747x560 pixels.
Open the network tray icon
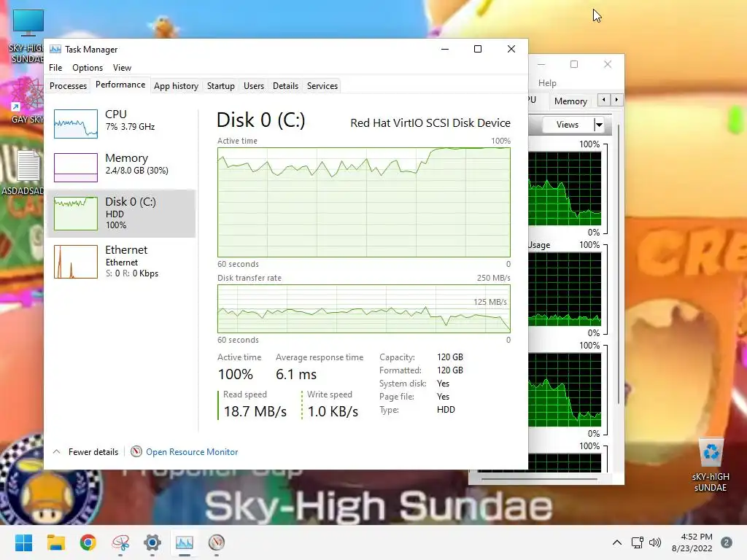637,542
